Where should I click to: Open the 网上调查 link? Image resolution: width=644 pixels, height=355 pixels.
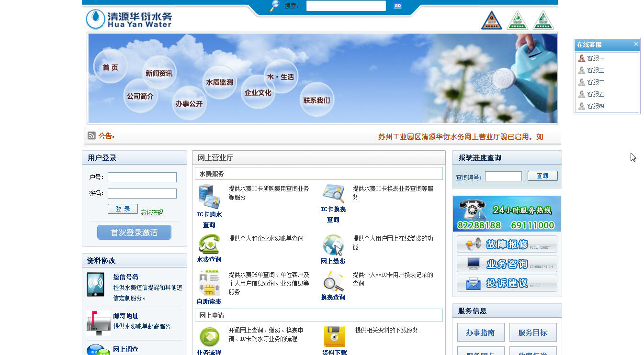click(125, 349)
